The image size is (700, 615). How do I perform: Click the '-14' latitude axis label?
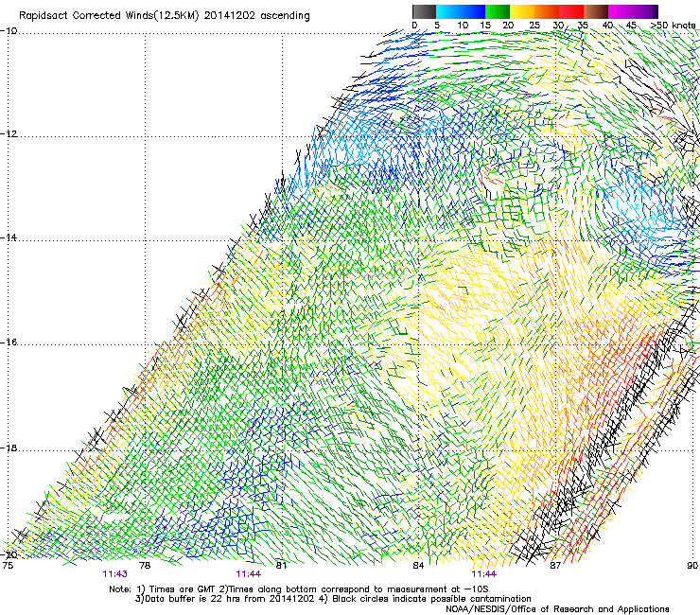(x=9, y=237)
